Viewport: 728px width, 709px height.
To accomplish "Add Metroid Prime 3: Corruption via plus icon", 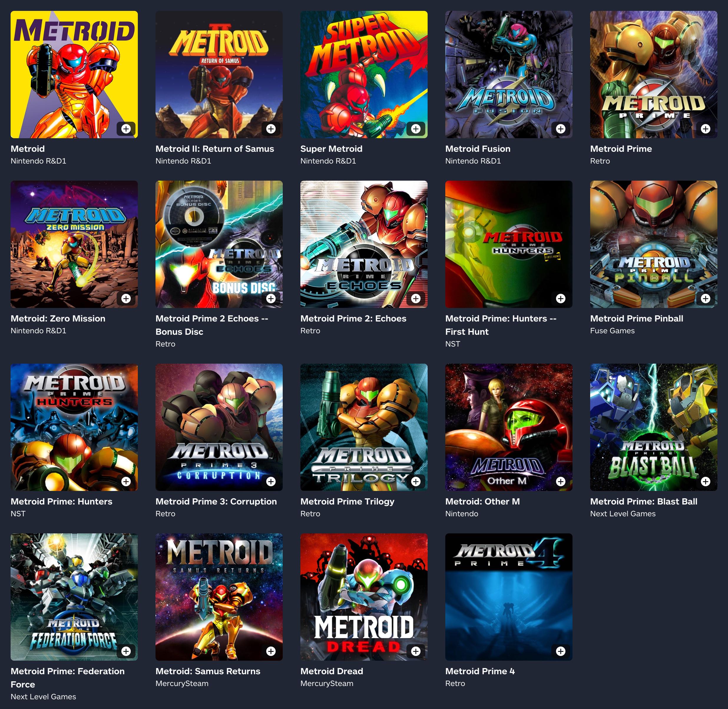I will (x=271, y=482).
